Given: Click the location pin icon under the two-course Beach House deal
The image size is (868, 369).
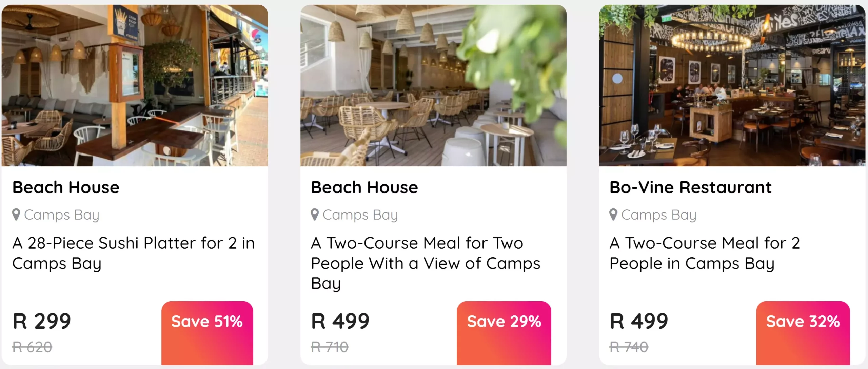Looking at the screenshot, I should tap(315, 214).
